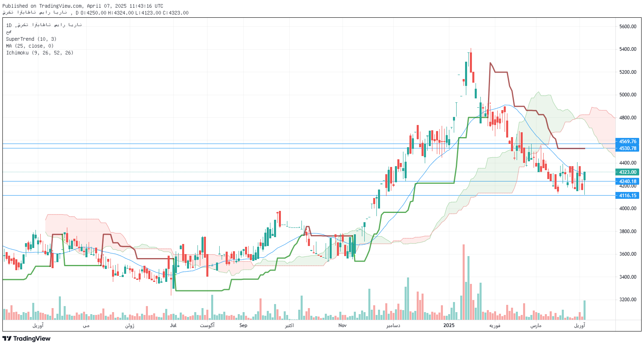644x346 pixels.
Task: Click the 4530.78 blue price label
Action: 627,148
